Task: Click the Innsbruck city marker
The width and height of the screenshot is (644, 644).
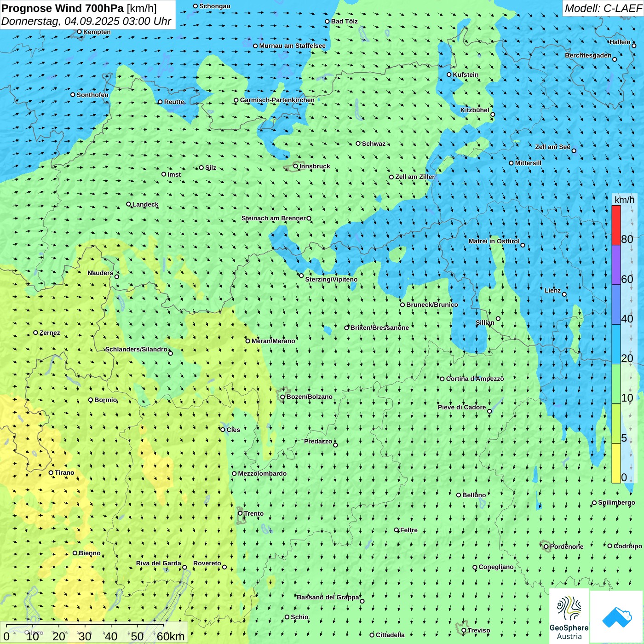Action: click(296, 166)
